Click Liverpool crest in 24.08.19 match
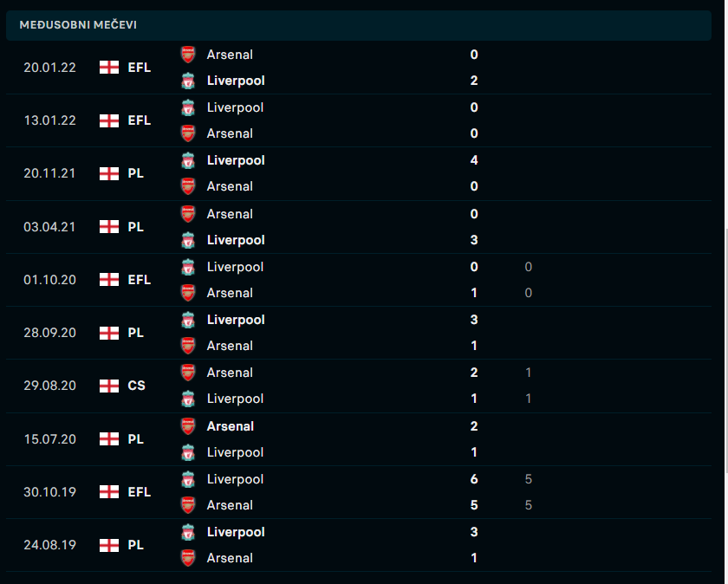 click(x=188, y=532)
